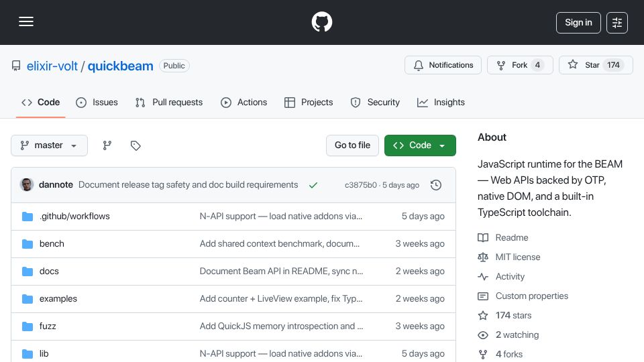Open MIT license link

[x=518, y=257]
